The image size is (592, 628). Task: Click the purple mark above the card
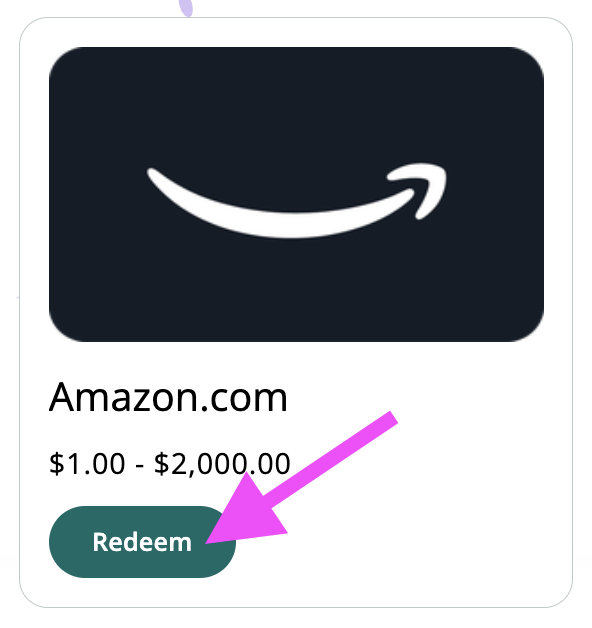(x=186, y=8)
